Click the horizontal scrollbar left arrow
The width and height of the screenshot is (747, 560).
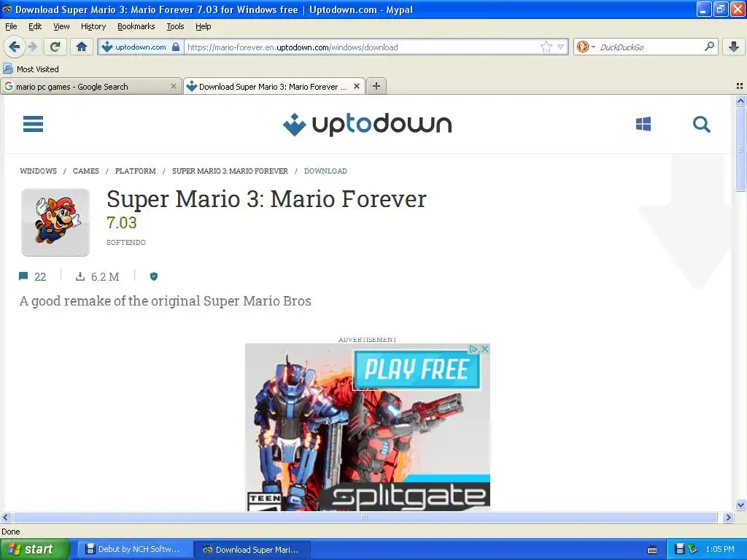[6, 517]
